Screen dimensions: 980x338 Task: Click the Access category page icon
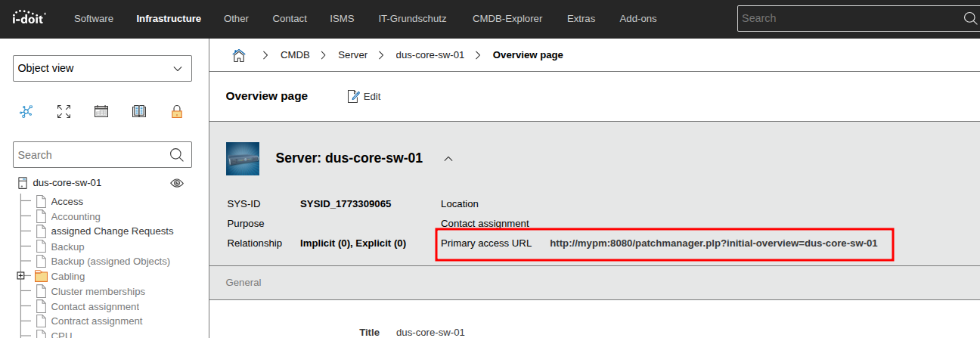coord(41,202)
